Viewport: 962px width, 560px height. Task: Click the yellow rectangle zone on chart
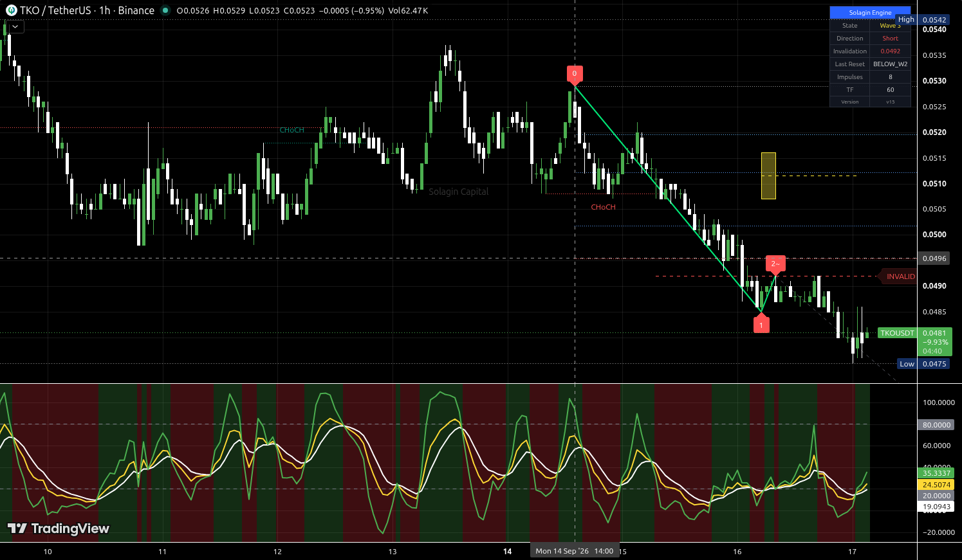tap(768, 176)
